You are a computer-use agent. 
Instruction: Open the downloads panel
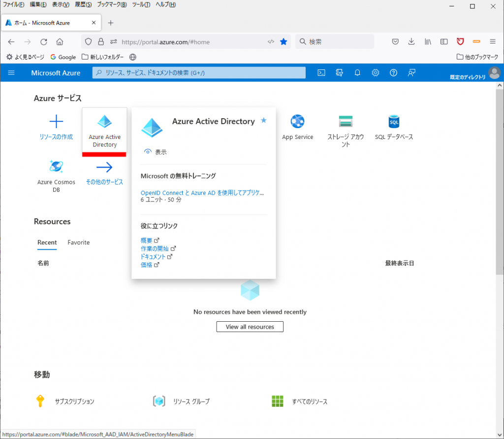point(411,42)
